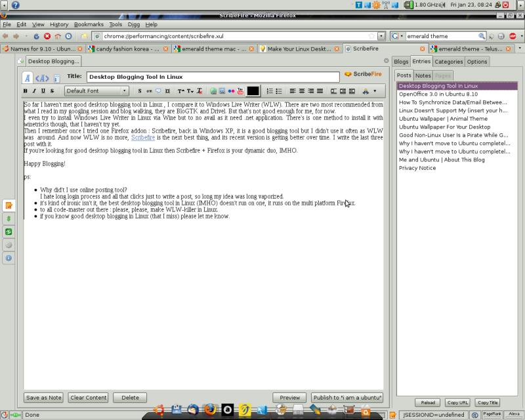Image resolution: width=525 pixels, height=420 pixels.
Task: Click the Reload button under the posts list
Action: [428, 402]
